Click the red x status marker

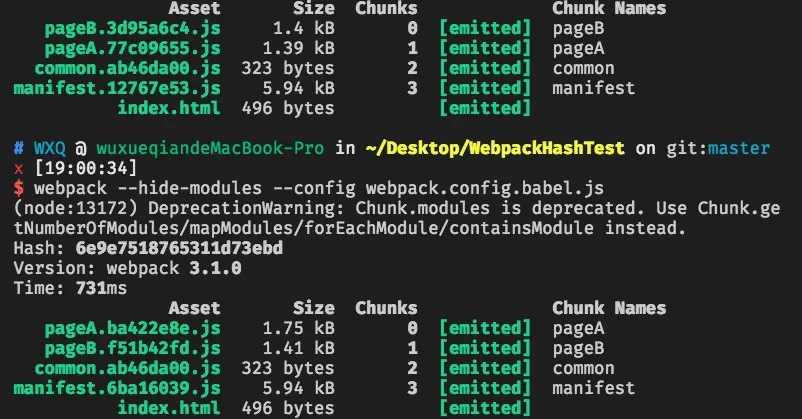coord(19,169)
